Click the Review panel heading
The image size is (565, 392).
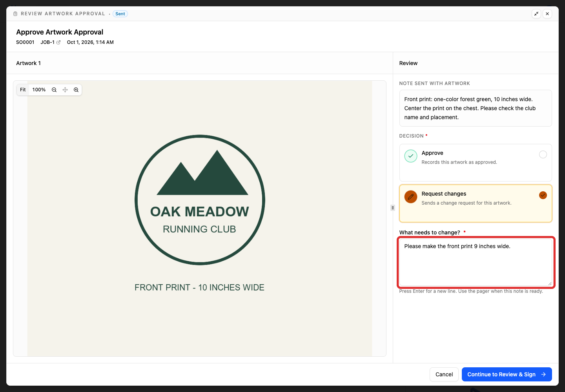point(408,63)
